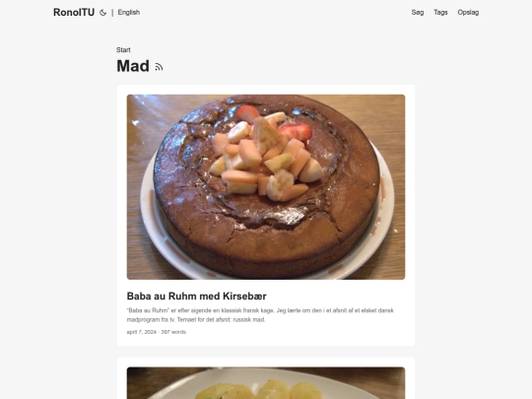The height and width of the screenshot is (399, 532).
Task: Click the Mad page heading
Action: [x=133, y=66]
